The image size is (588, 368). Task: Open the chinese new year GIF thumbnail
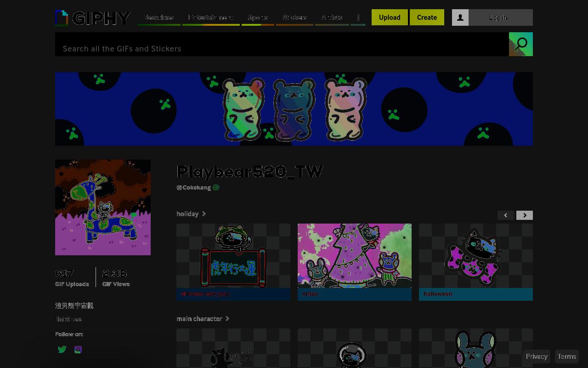(233, 256)
